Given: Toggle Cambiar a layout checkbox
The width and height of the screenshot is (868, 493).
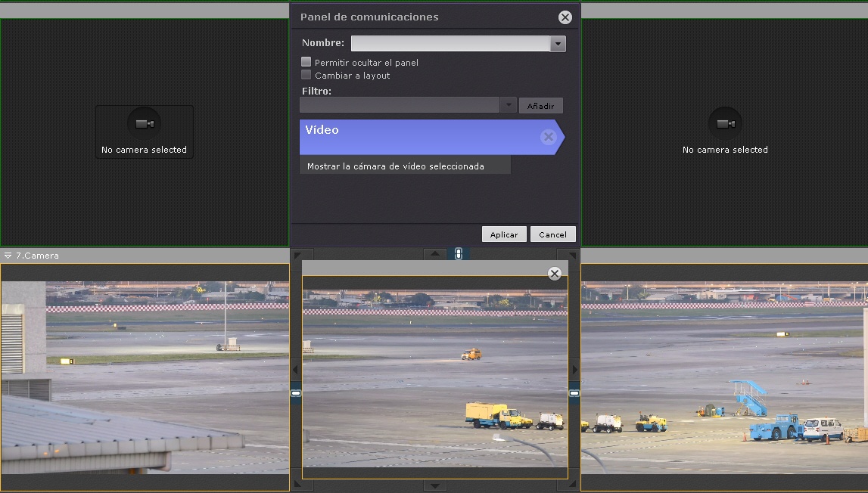Looking at the screenshot, I should pos(306,75).
